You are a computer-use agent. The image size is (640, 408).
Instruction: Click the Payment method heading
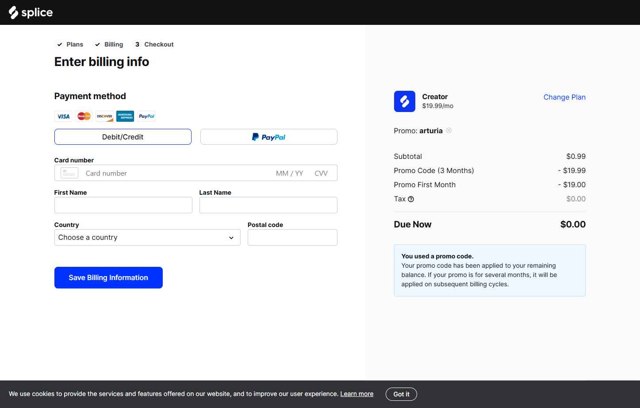click(x=90, y=96)
